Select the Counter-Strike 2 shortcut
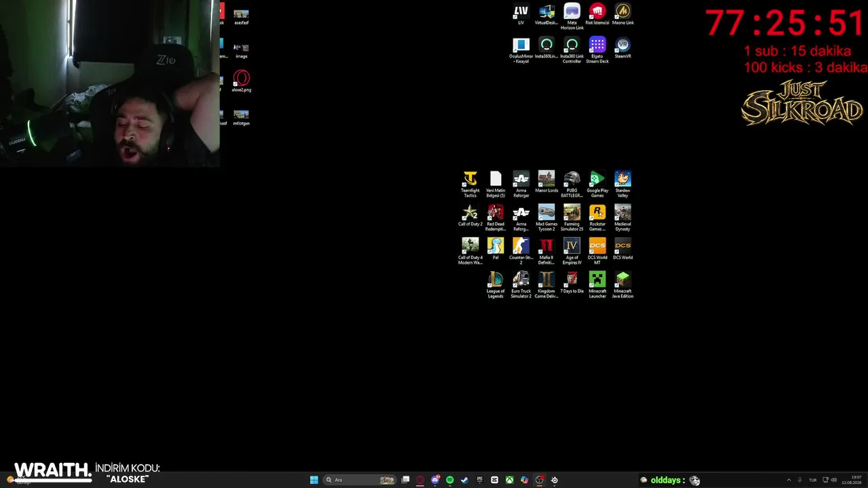 tap(521, 251)
